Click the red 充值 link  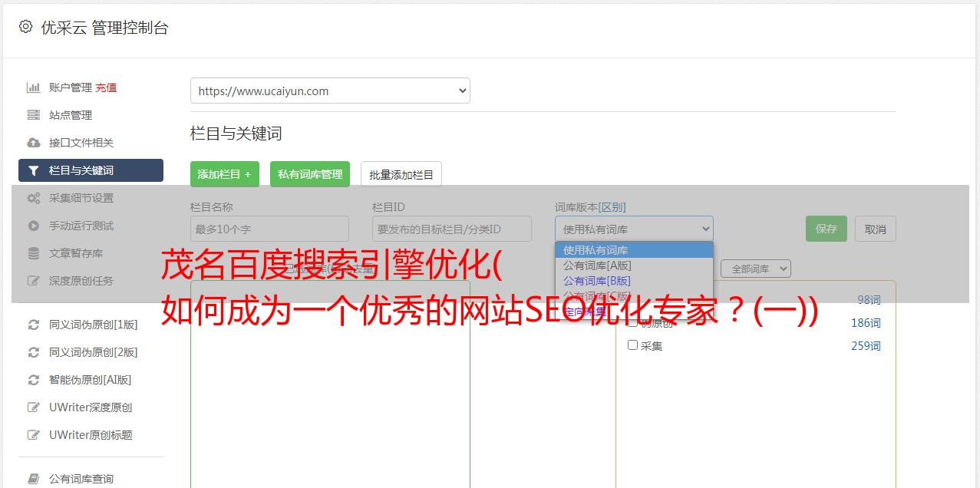106,87
